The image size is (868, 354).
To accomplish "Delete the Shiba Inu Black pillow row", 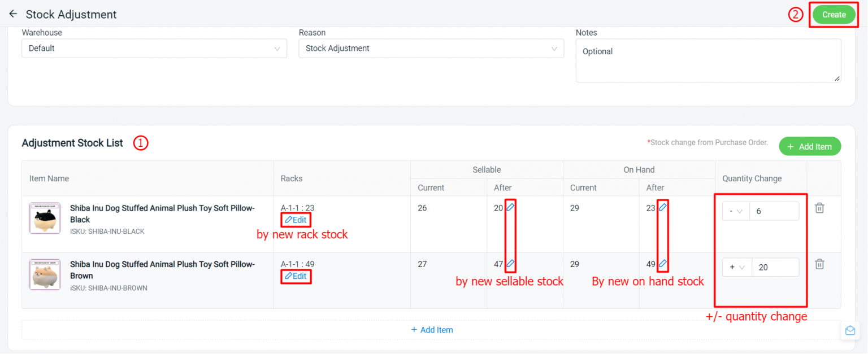I will [x=819, y=208].
